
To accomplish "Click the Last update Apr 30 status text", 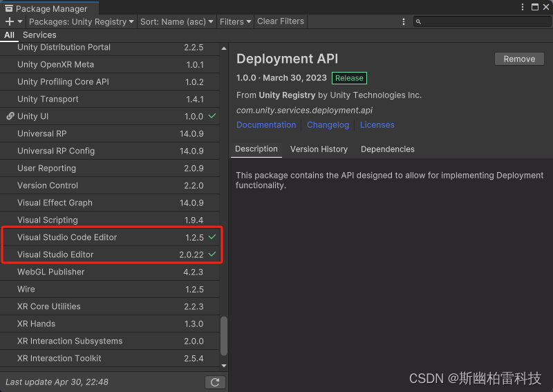I will click(57, 382).
